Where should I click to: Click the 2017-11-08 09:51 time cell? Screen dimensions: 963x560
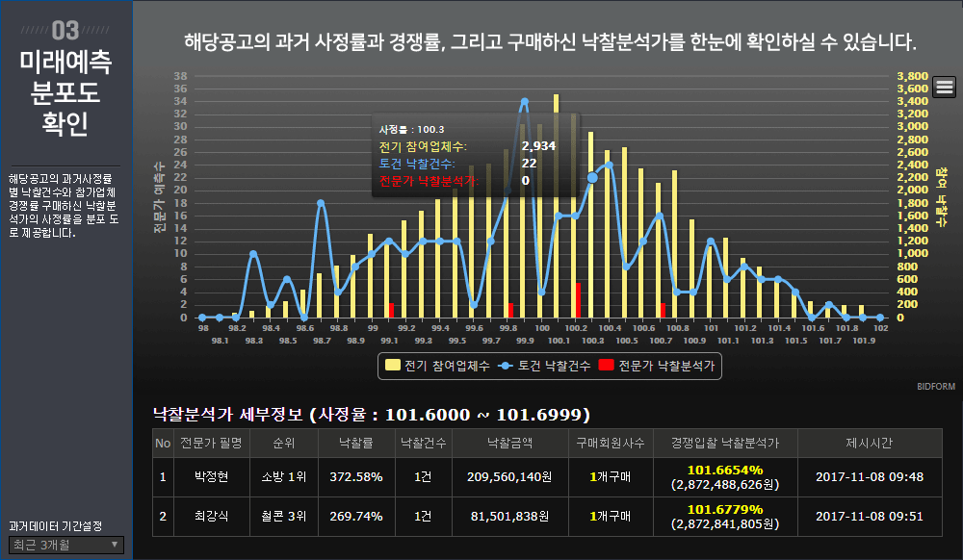869,517
